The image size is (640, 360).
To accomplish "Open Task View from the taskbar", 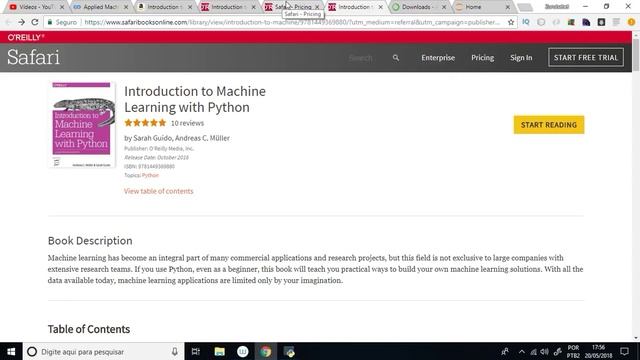I will pyautogui.click(x=196, y=351).
